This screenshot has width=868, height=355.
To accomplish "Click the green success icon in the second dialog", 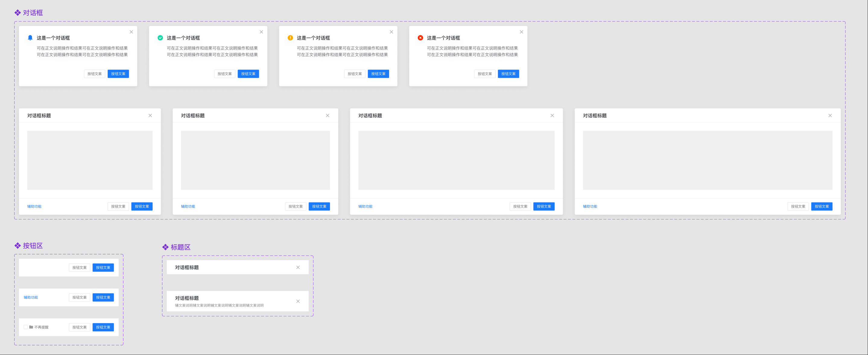I will point(160,38).
